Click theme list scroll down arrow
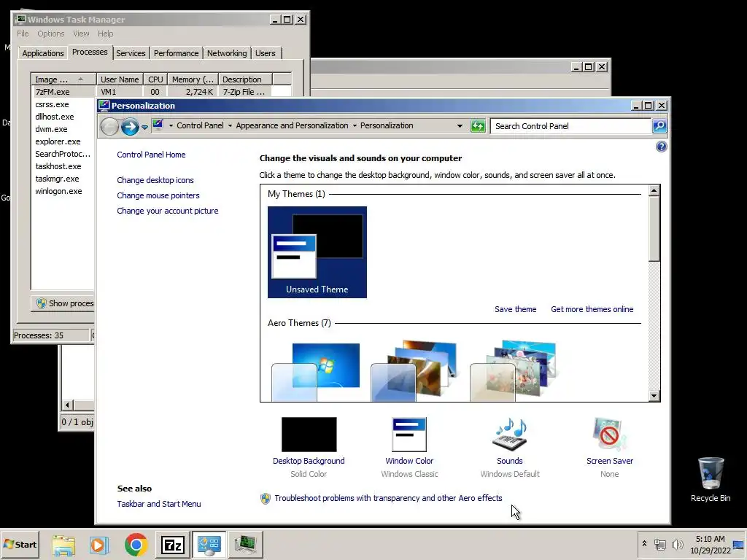 pos(654,396)
